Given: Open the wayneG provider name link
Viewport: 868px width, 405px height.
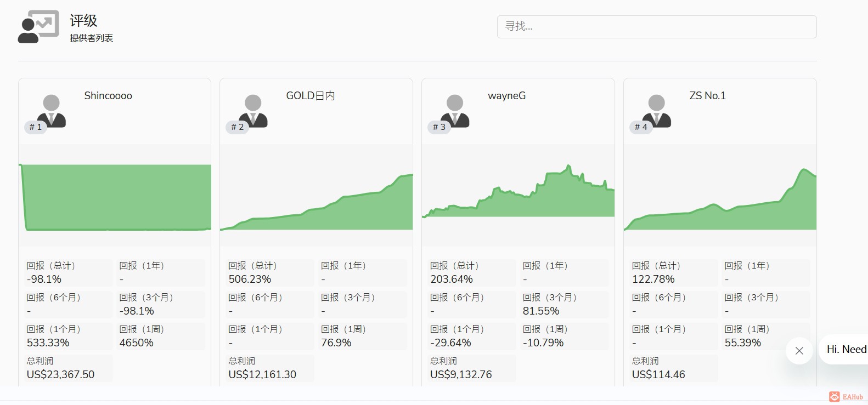Looking at the screenshot, I should coord(507,96).
